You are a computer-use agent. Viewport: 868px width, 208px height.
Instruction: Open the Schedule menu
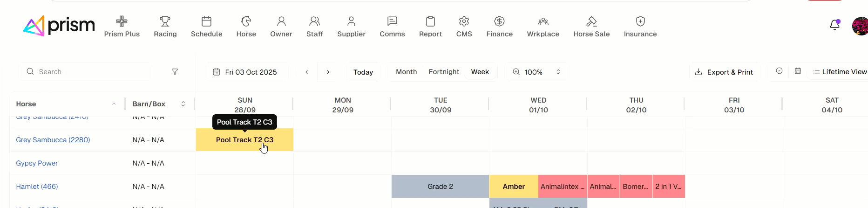[x=206, y=27]
